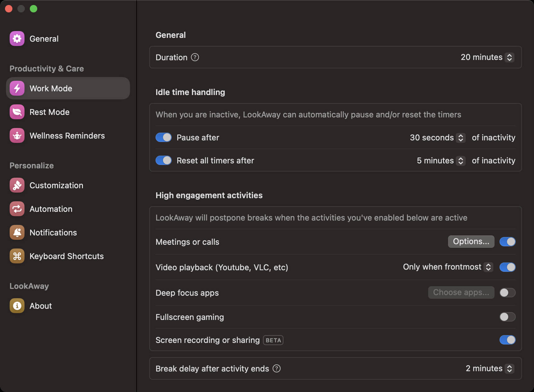Screen dimensions: 534x392
Task: Click the BETA badge label
Action: point(273,340)
